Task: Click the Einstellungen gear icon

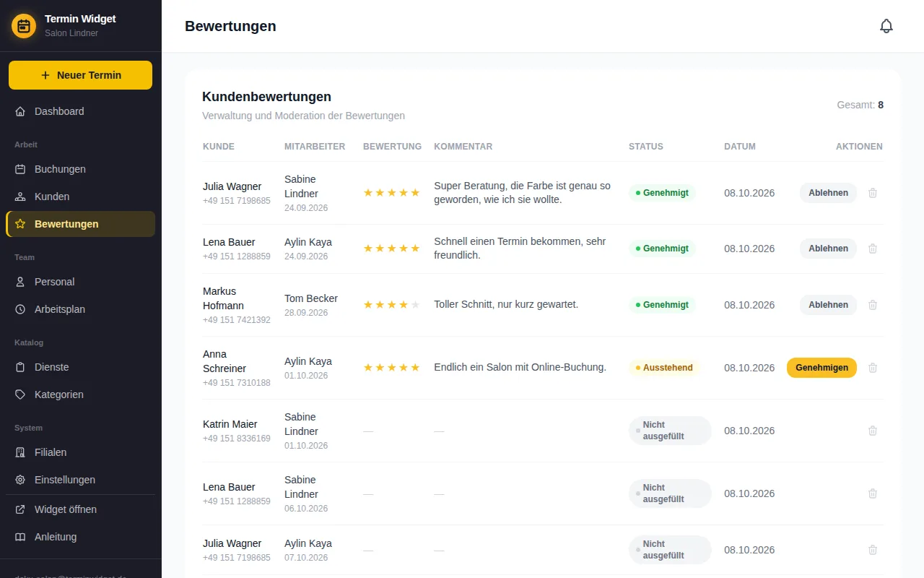Action: point(20,480)
